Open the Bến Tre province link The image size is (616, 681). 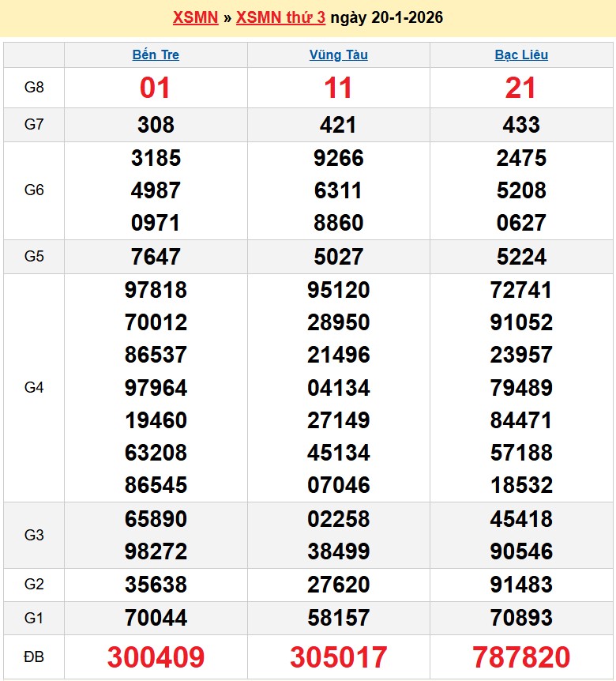(x=156, y=55)
